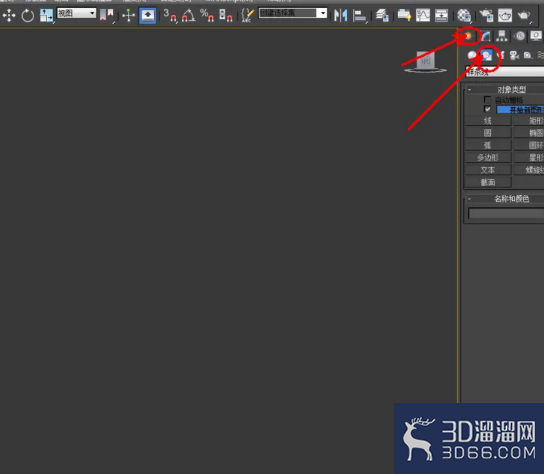
Task: Toggle Spinner Snap
Action: click(x=226, y=16)
